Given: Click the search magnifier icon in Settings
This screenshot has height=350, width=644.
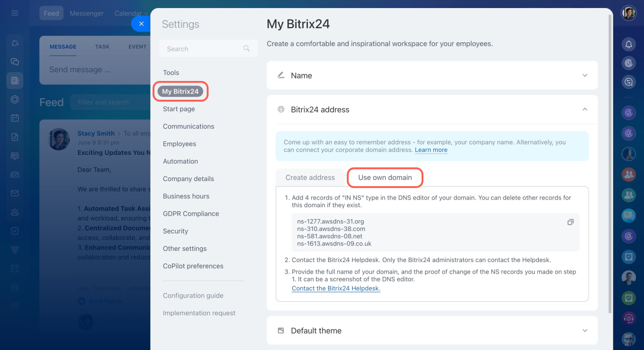Looking at the screenshot, I should (247, 49).
